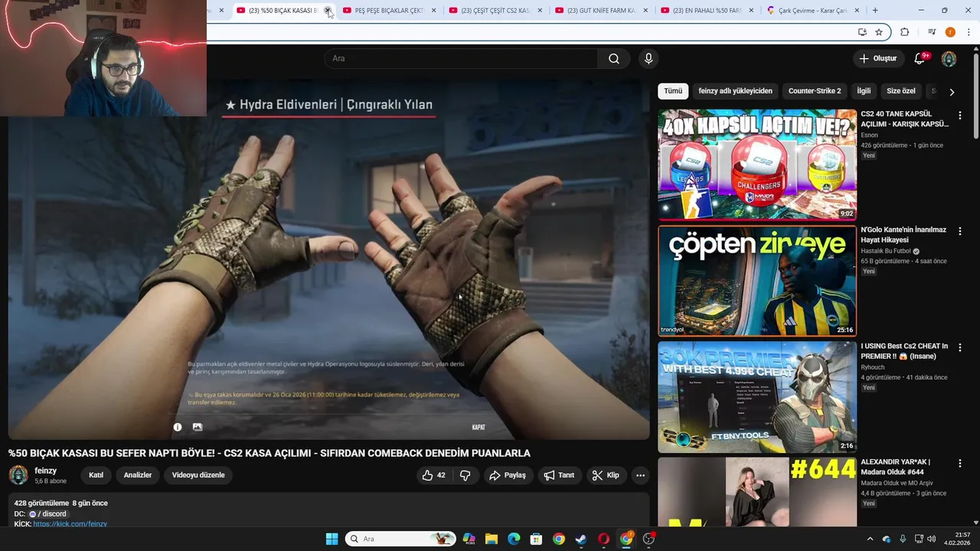Launch Microsoft Edge from taskbar
The image size is (980, 551).
[x=514, y=539]
